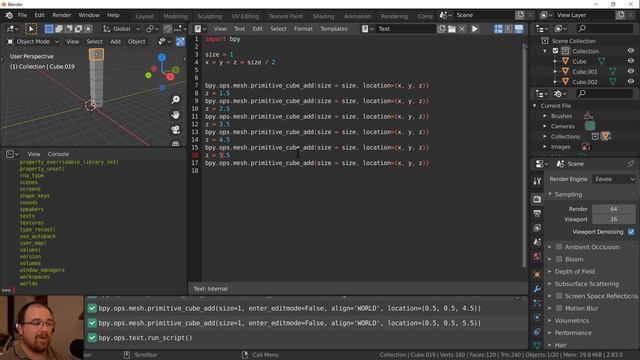Open Object properties tab
The width and height of the screenshot is (640, 360).
coord(537,274)
